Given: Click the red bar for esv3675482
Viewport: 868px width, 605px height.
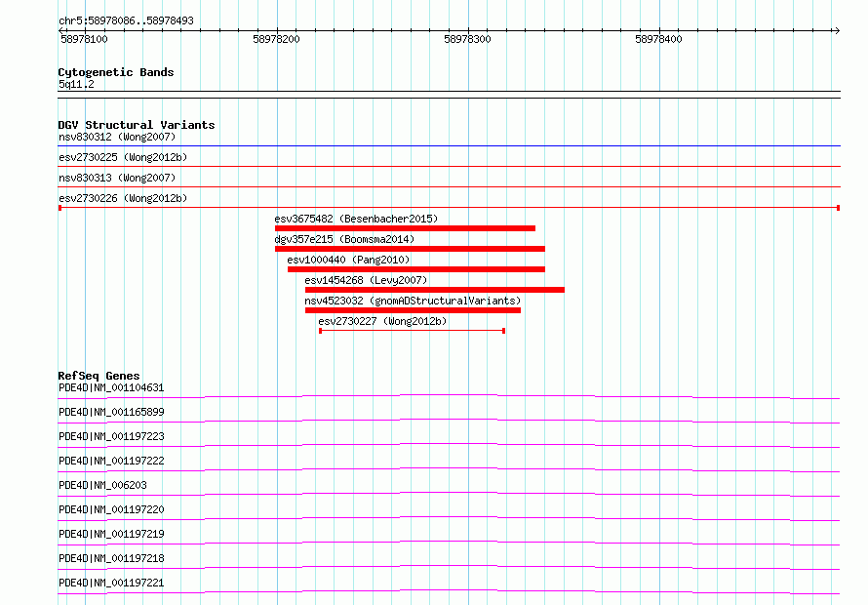Looking at the screenshot, I should point(405,228).
